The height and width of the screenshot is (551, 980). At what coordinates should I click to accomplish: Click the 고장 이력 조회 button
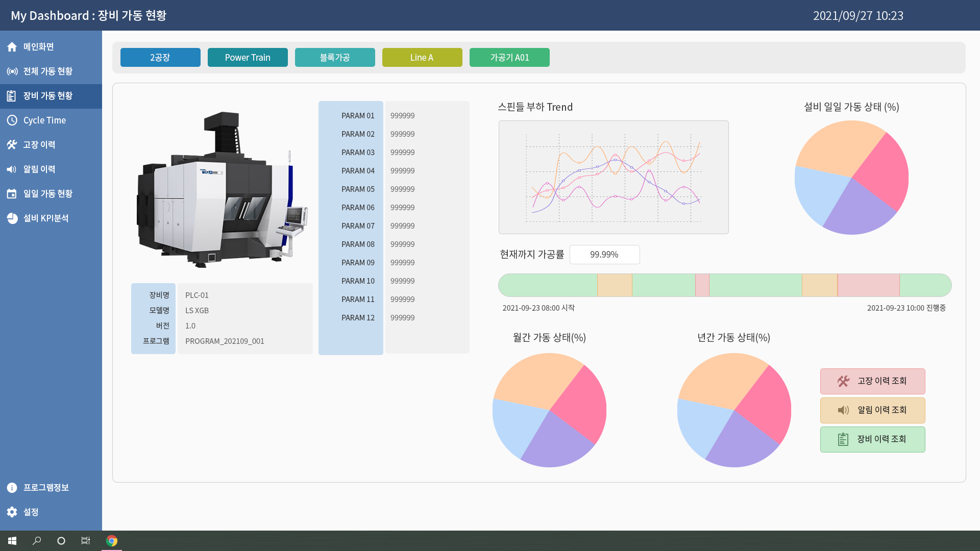click(x=873, y=381)
